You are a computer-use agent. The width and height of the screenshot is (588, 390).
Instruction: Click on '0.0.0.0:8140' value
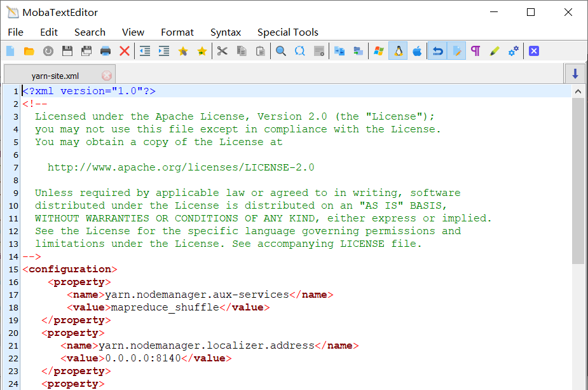[143, 358]
